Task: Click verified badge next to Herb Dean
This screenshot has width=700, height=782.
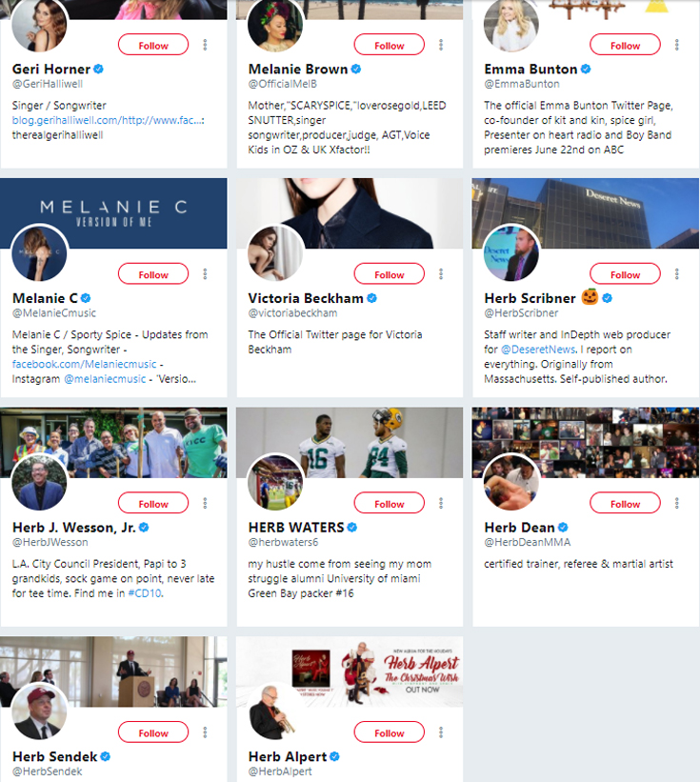Action: (563, 527)
